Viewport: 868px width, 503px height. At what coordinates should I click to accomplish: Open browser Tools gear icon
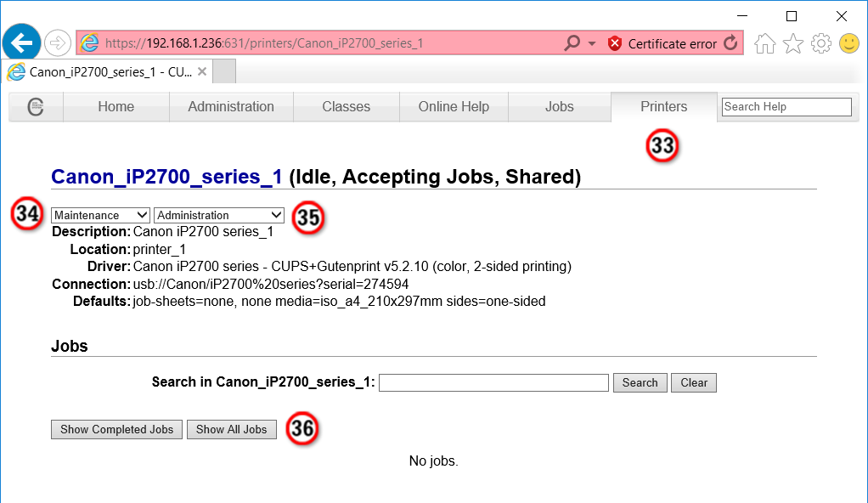821,43
